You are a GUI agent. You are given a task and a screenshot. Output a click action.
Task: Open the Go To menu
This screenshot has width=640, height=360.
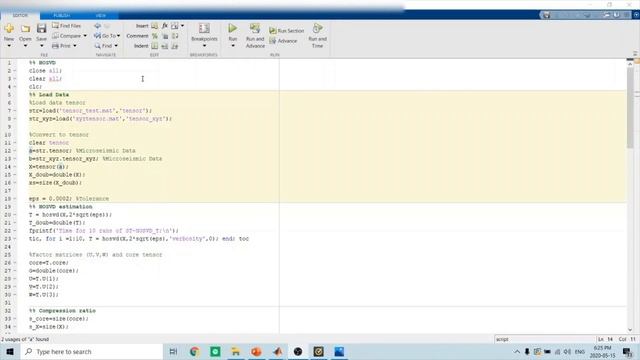107,36
